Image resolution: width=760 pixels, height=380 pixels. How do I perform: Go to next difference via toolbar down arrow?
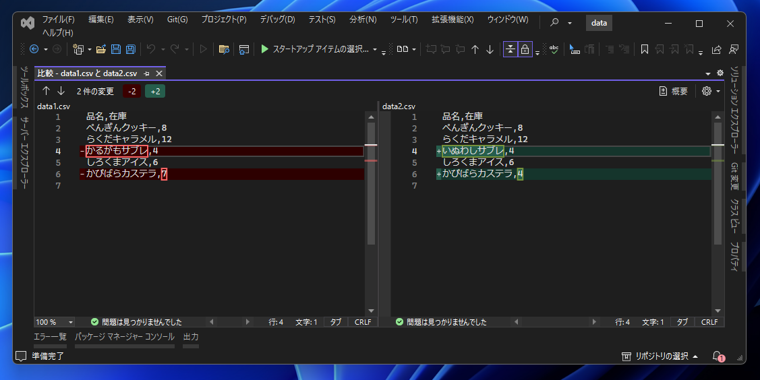point(490,49)
